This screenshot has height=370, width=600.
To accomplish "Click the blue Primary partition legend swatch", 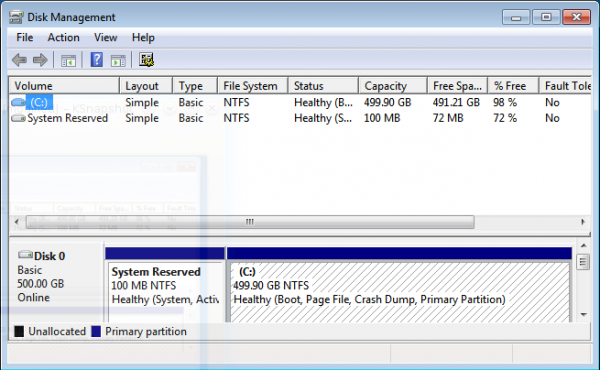I will pos(96,331).
